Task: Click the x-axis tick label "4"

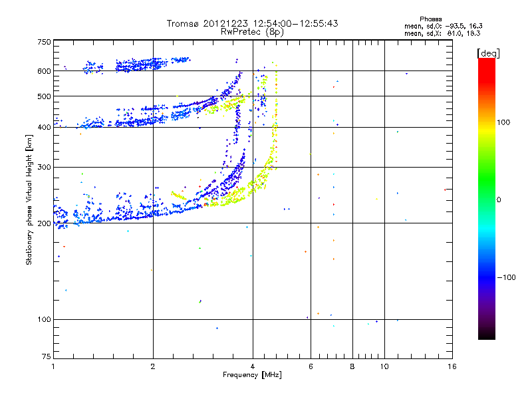Action: (253, 366)
